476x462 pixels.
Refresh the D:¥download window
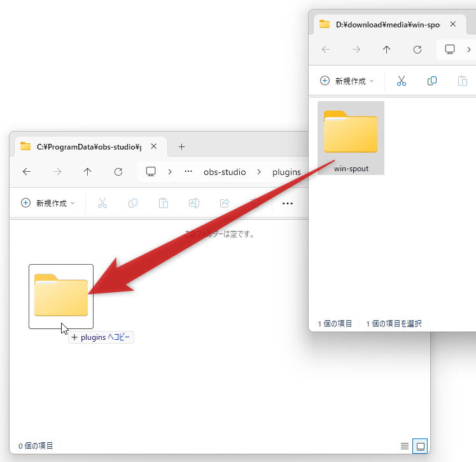417,50
